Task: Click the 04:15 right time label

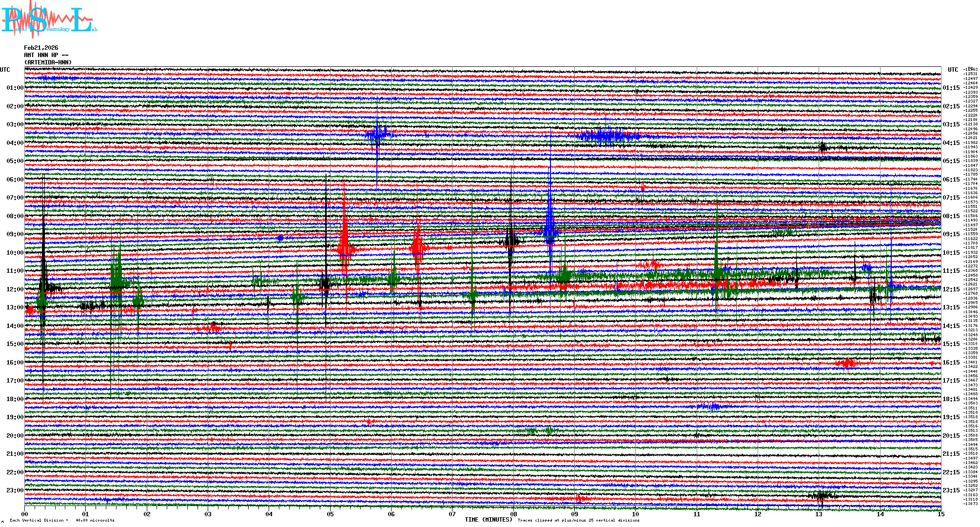Action: pos(951,143)
